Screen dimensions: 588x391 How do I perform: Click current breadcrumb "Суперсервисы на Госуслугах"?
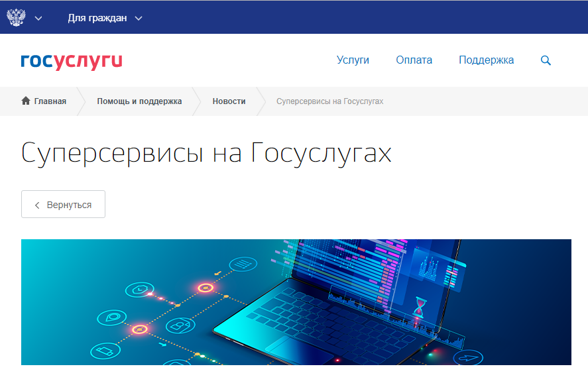[329, 101]
